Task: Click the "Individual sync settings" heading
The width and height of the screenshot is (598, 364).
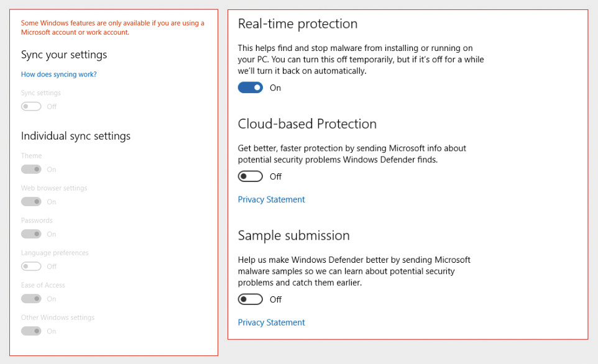Action: click(x=76, y=136)
